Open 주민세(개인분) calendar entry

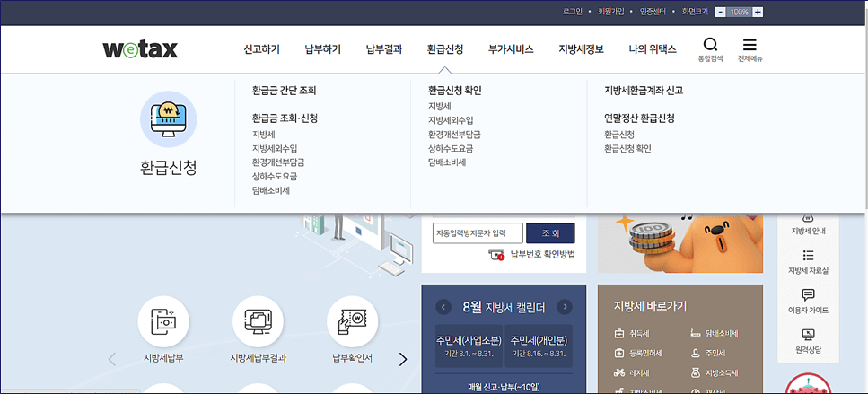[x=539, y=346]
